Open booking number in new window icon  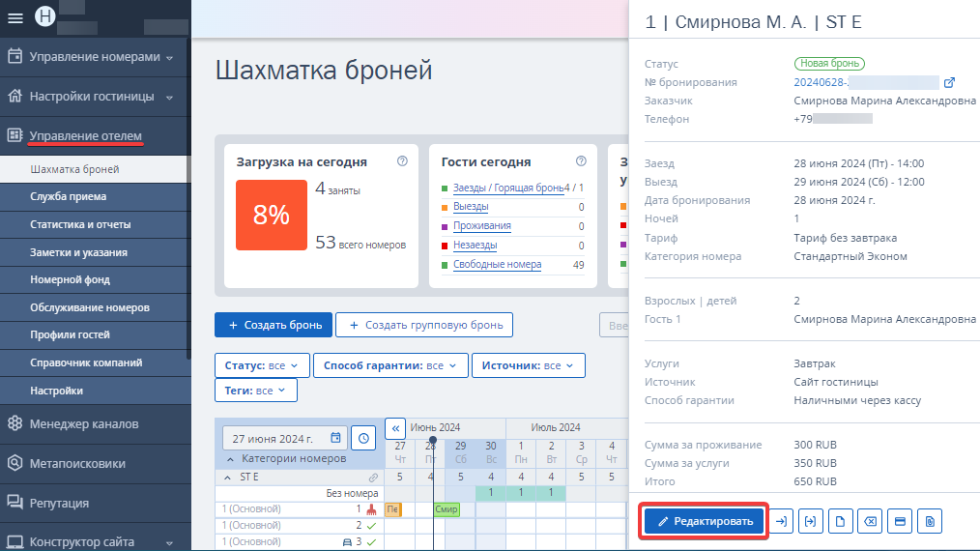[x=949, y=82]
